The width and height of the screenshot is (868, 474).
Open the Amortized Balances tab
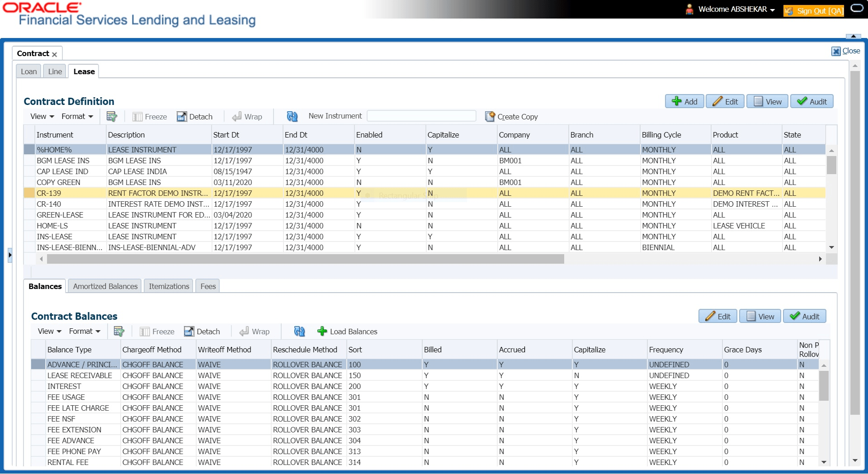(105, 286)
